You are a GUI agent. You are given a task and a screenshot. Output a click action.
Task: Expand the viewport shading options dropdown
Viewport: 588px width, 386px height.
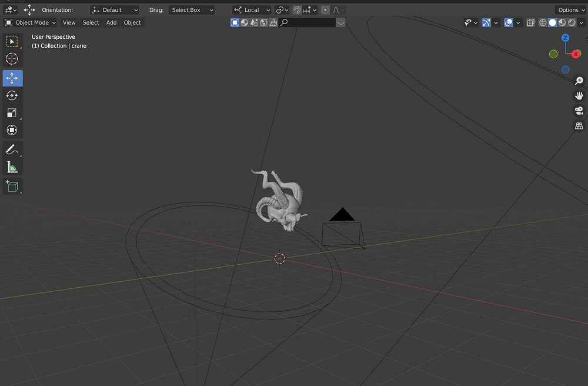pos(582,22)
